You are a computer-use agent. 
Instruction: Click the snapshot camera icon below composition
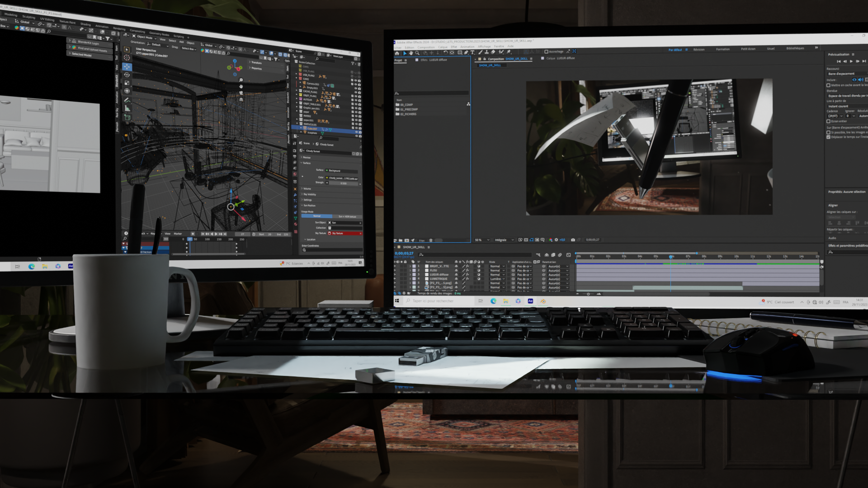pos(573,240)
